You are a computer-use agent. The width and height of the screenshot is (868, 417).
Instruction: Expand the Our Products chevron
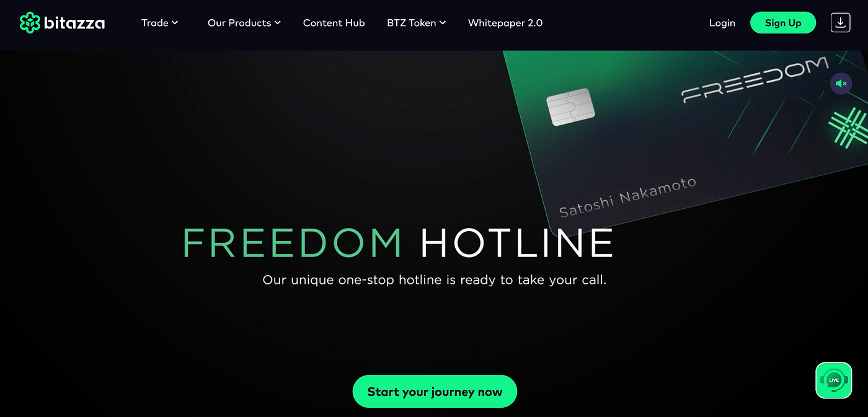pos(278,23)
